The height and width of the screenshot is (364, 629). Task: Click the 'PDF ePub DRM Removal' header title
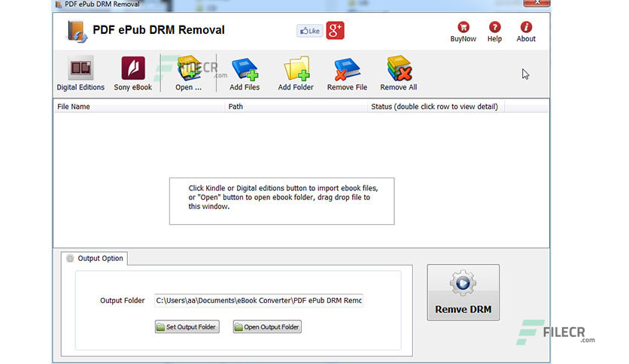[x=159, y=30]
